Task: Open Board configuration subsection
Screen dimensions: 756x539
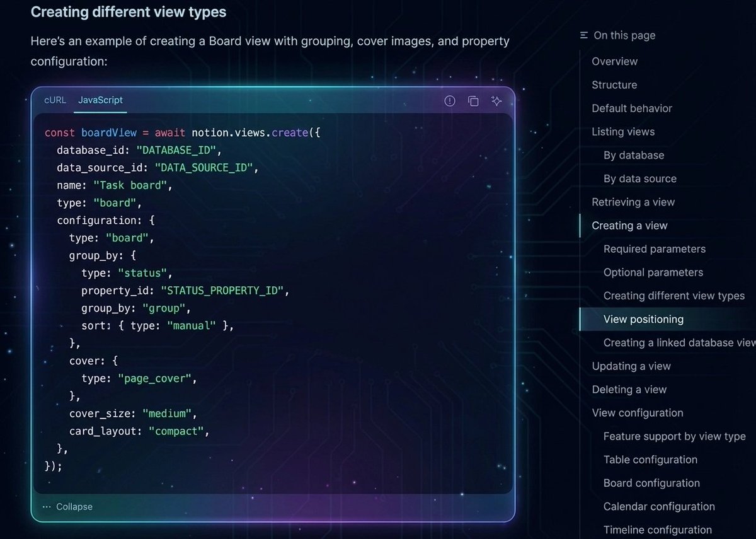Action: (x=651, y=483)
